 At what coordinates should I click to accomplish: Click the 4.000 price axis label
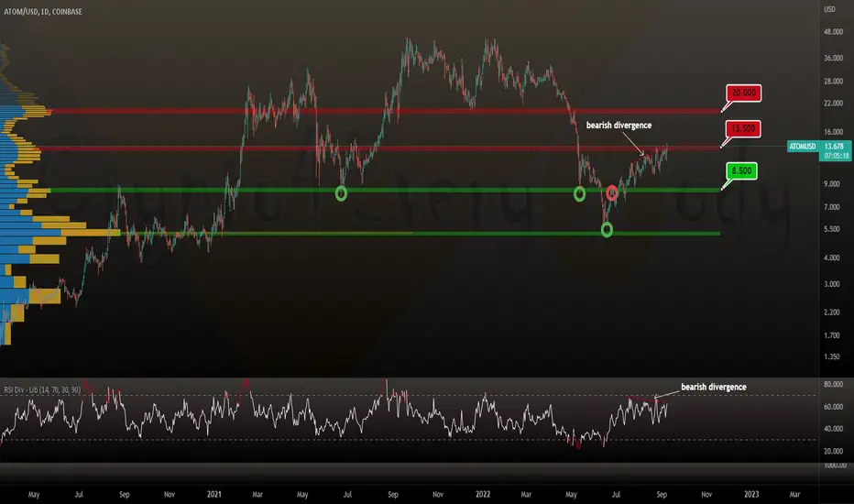(832, 257)
